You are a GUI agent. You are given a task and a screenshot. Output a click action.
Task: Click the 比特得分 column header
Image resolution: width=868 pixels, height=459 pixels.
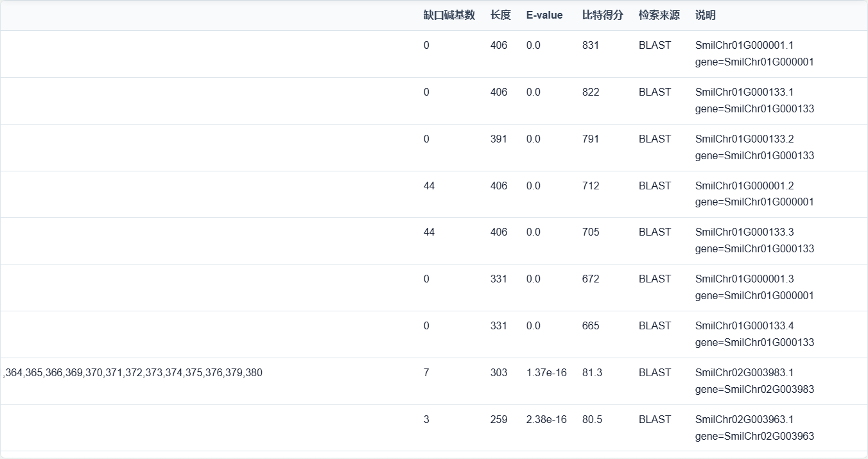point(603,15)
